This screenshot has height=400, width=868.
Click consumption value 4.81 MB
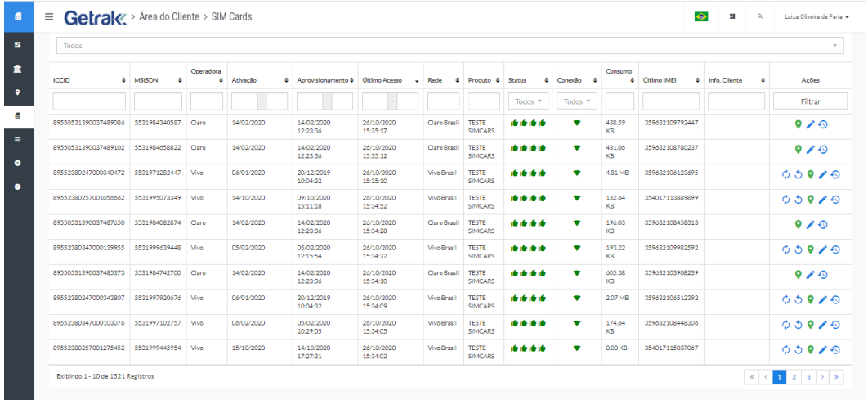tap(617, 173)
